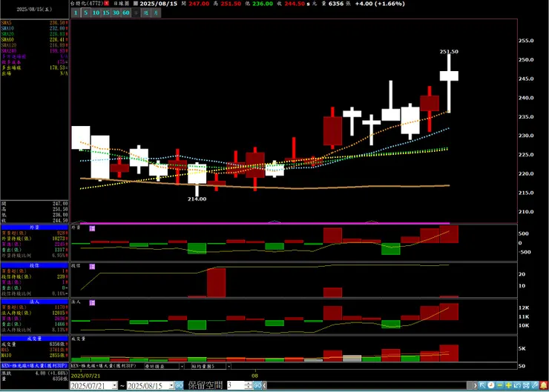Click the 外資 blue panel header
Screen dimensions: 549x392
click(x=34, y=227)
